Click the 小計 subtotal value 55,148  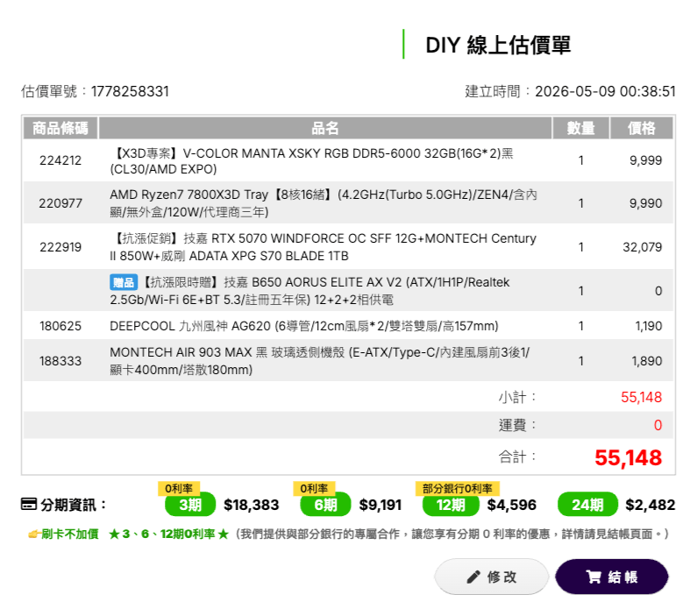(642, 397)
